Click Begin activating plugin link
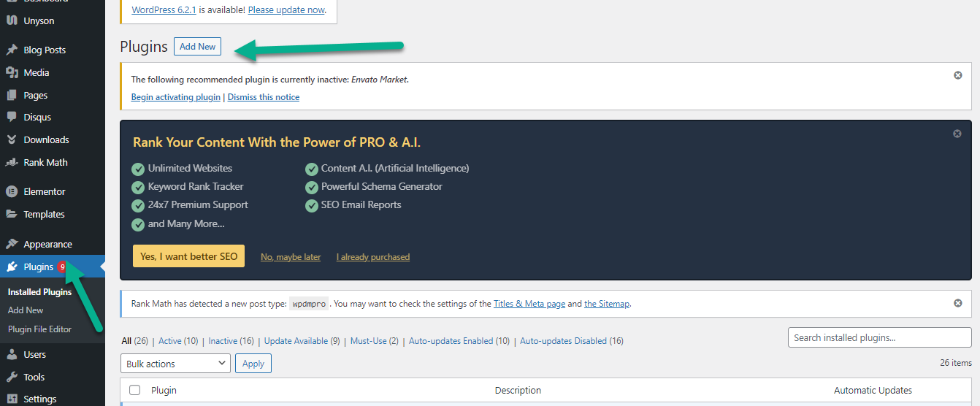Viewport: 980px width, 406px height. 175,97
